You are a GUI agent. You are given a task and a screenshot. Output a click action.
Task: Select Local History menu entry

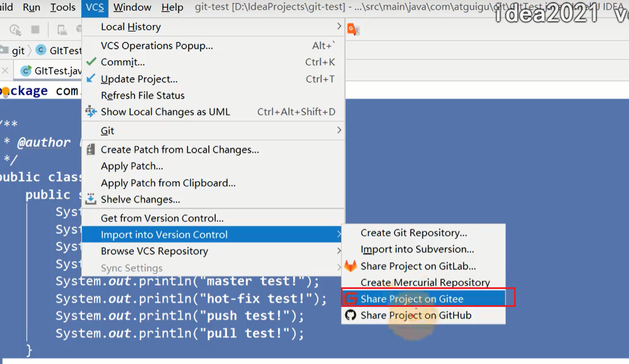(213, 27)
